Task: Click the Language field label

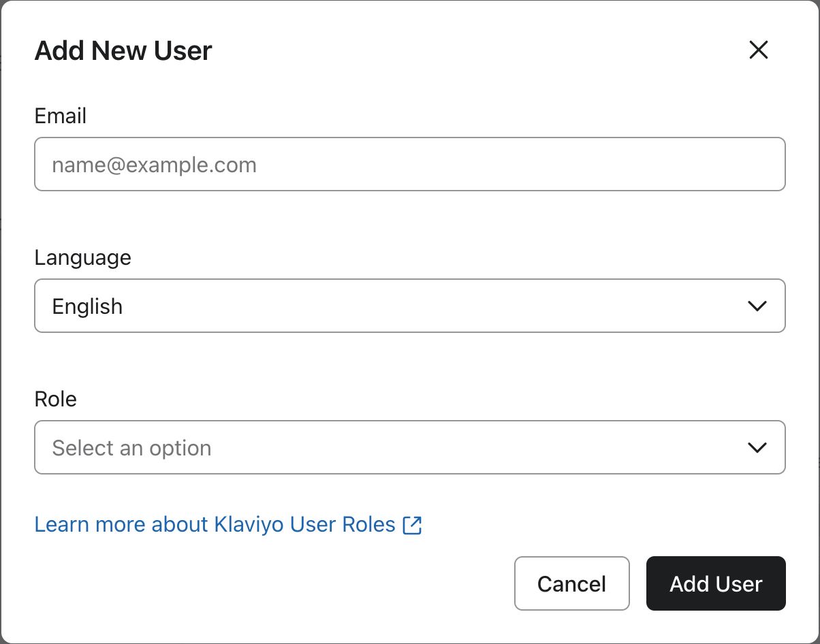Action: (82, 257)
